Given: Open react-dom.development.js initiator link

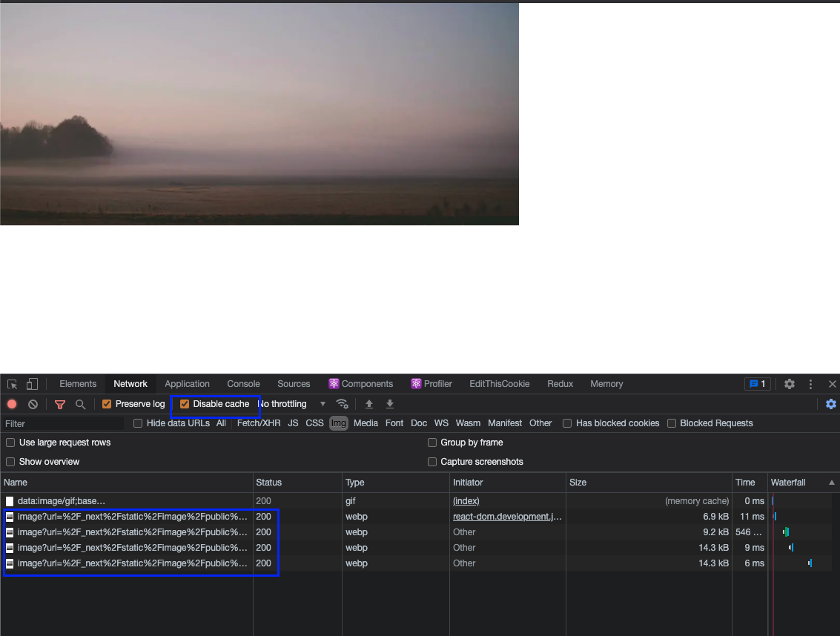Looking at the screenshot, I should coord(507,517).
